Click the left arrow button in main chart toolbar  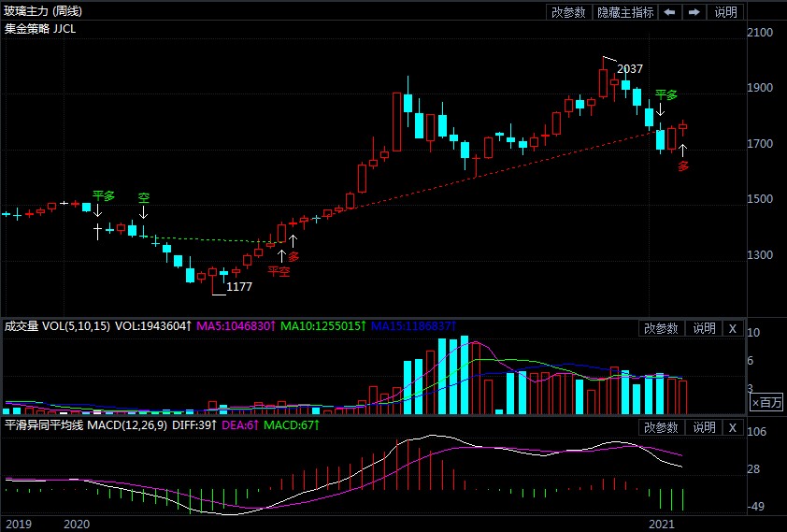click(x=669, y=12)
